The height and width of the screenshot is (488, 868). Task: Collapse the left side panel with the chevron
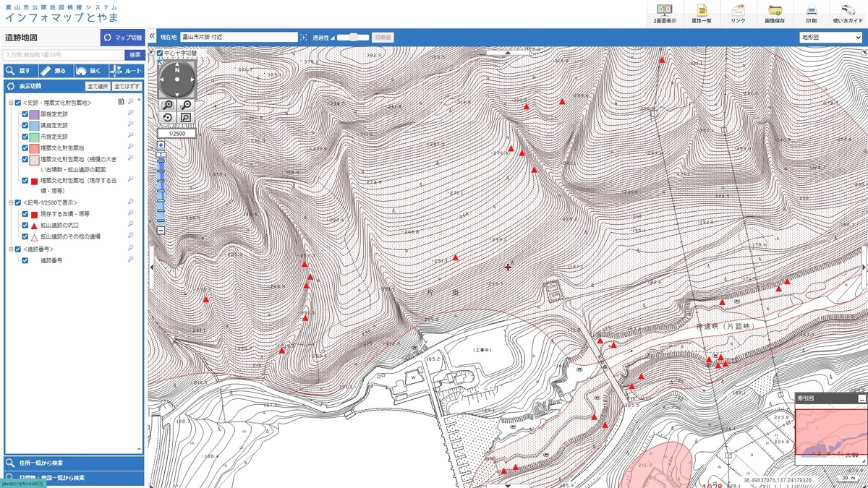[153, 36]
